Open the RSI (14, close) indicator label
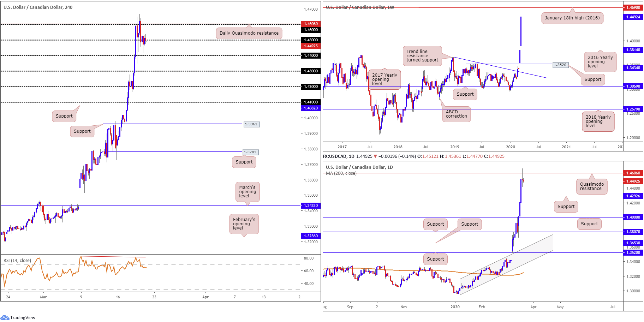The width and height of the screenshot is (644, 322). click(17, 261)
